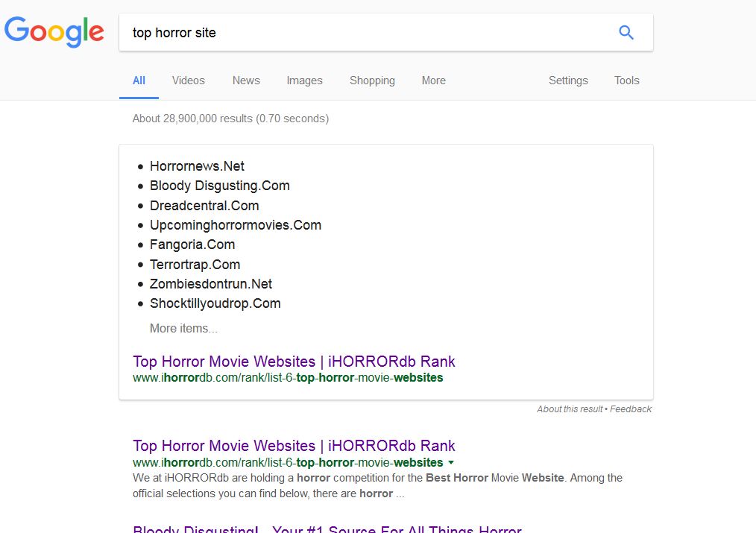The image size is (756, 533).
Task: Click the blue search magnifier icon
Action: (626, 32)
